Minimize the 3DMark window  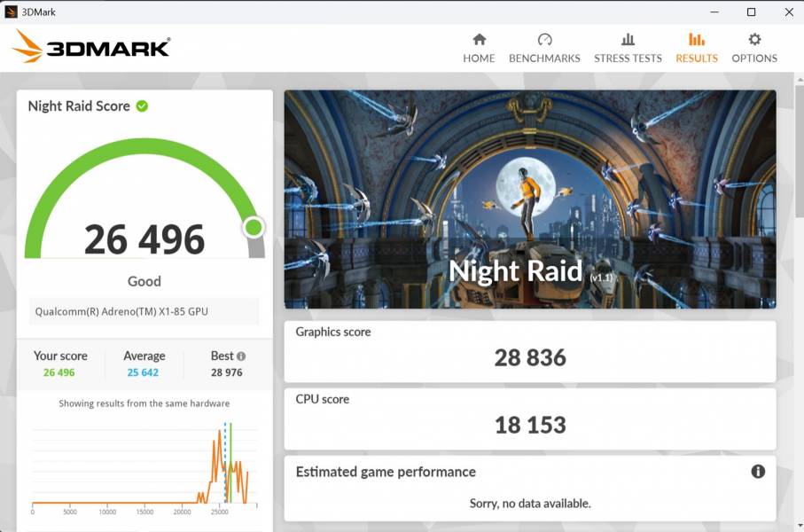(714, 12)
